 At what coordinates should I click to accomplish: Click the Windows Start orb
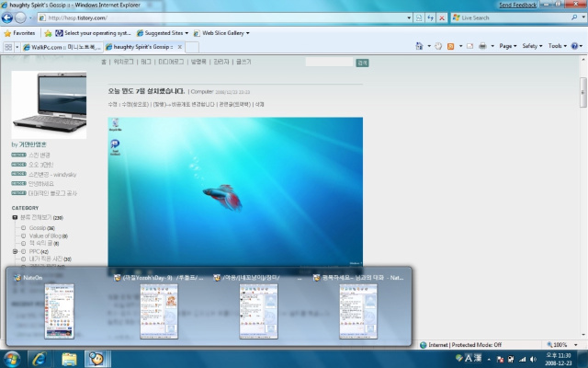pos(11,359)
